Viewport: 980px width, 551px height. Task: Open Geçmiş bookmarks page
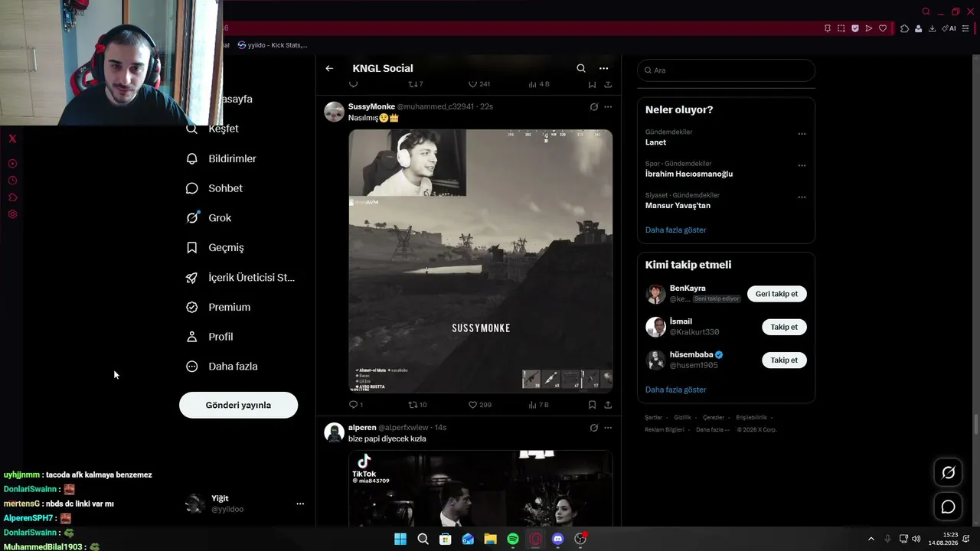point(215,248)
